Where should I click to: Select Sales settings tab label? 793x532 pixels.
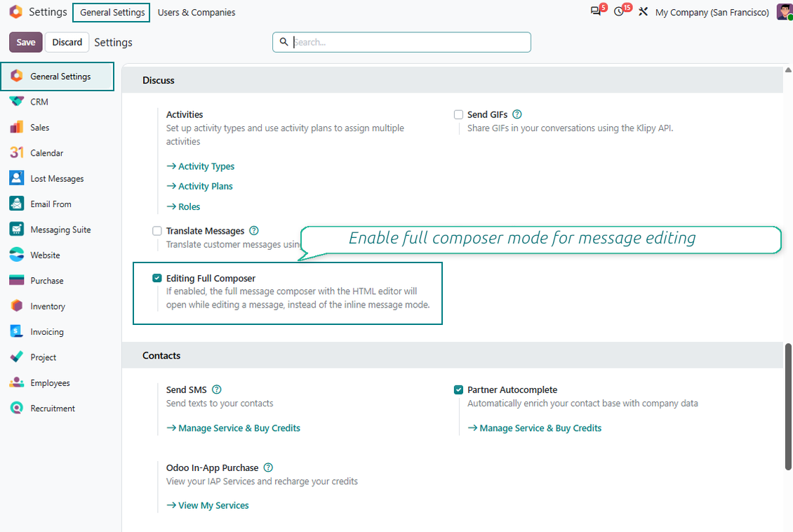click(x=39, y=128)
